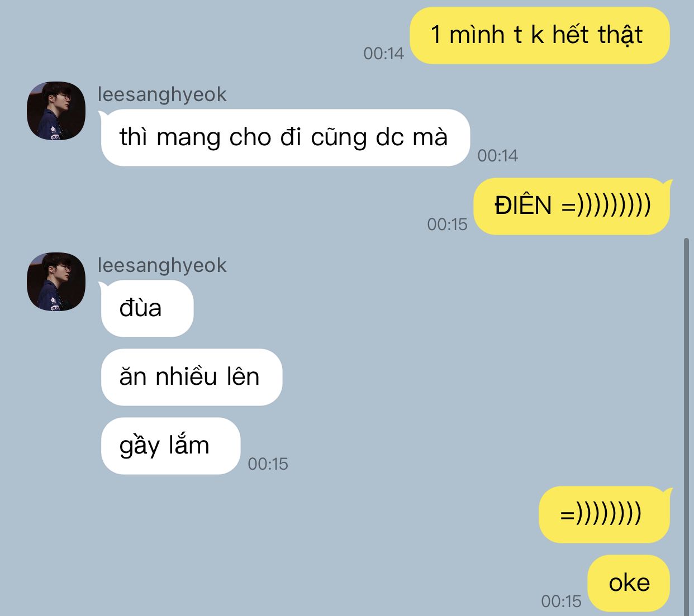The image size is (694, 616).
Task: Click the 00:15 timestamp beside the 'oke' bubble
Action: 561,601
